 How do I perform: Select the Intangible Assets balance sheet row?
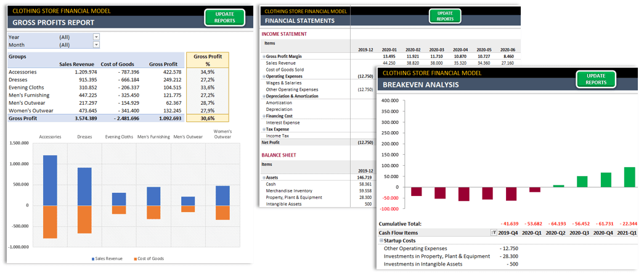284,204
